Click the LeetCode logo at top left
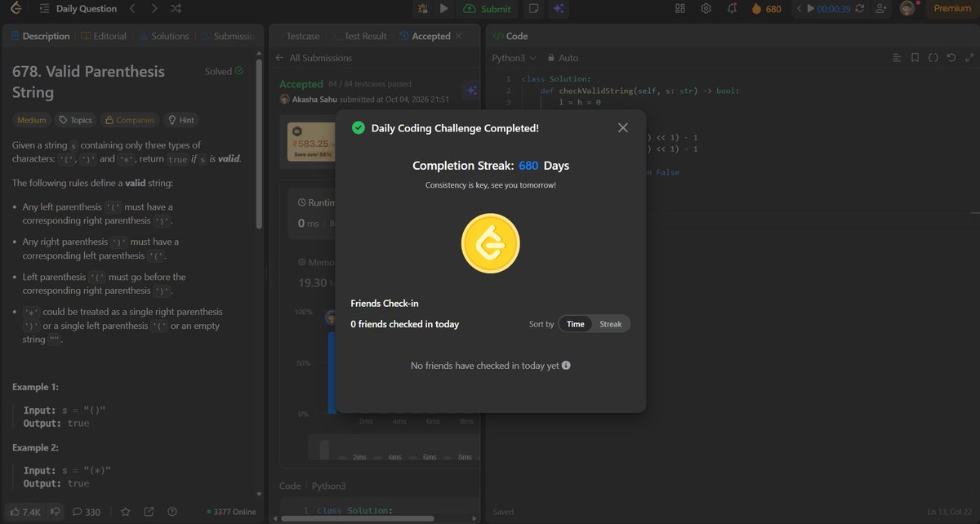The image size is (980, 524). tap(16, 9)
